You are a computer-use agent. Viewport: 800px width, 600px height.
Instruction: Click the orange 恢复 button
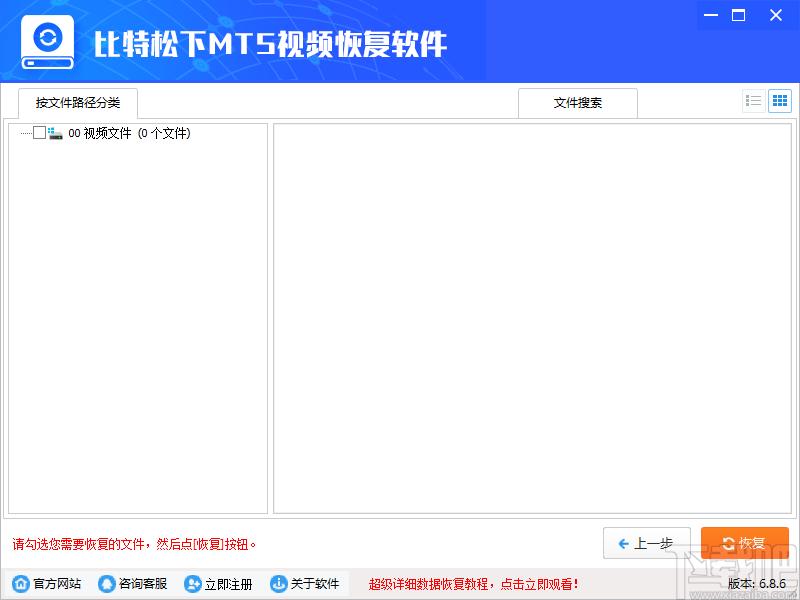(744, 543)
